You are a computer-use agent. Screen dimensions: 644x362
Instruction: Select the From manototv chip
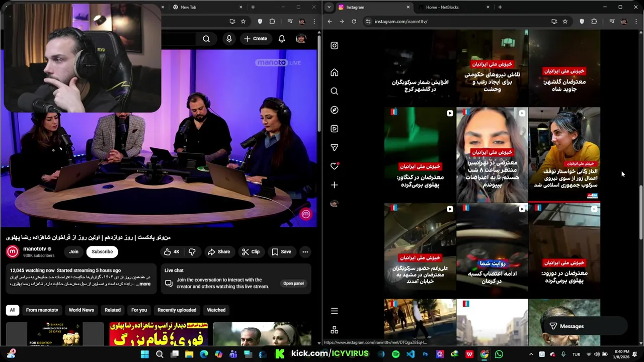(42, 310)
